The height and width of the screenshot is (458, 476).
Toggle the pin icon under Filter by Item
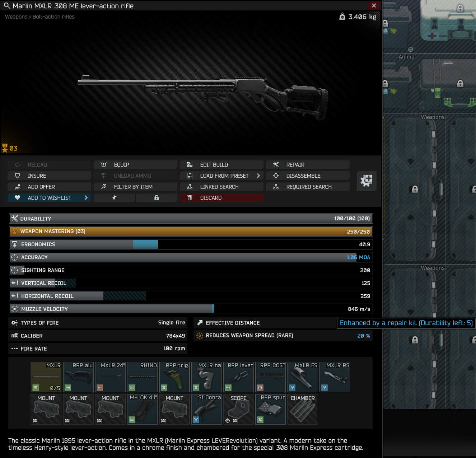click(114, 198)
